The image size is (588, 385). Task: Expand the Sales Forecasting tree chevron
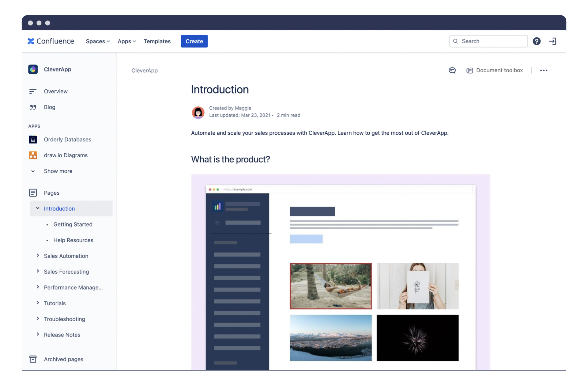[x=38, y=271]
